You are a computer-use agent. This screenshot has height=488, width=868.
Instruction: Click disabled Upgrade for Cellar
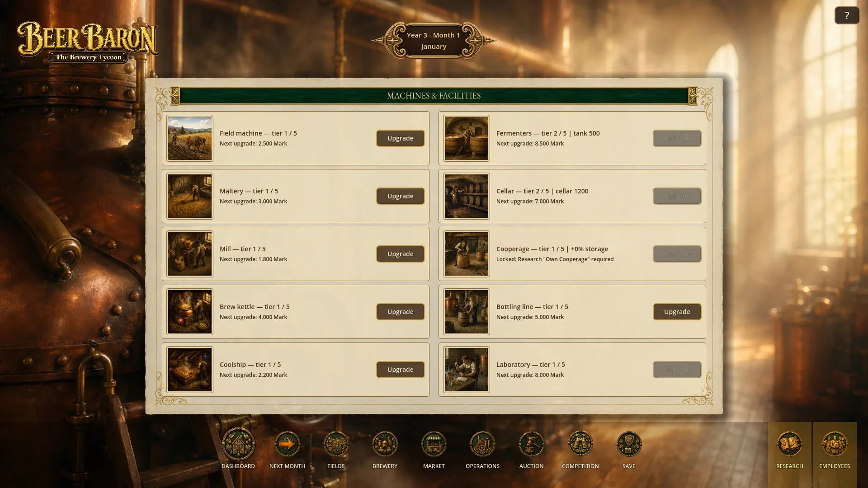click(677, 196)
